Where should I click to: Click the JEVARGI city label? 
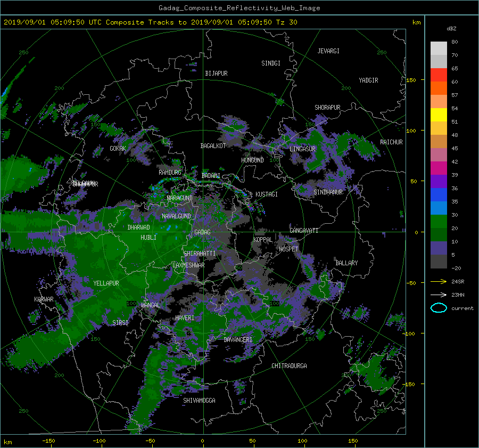328,51
